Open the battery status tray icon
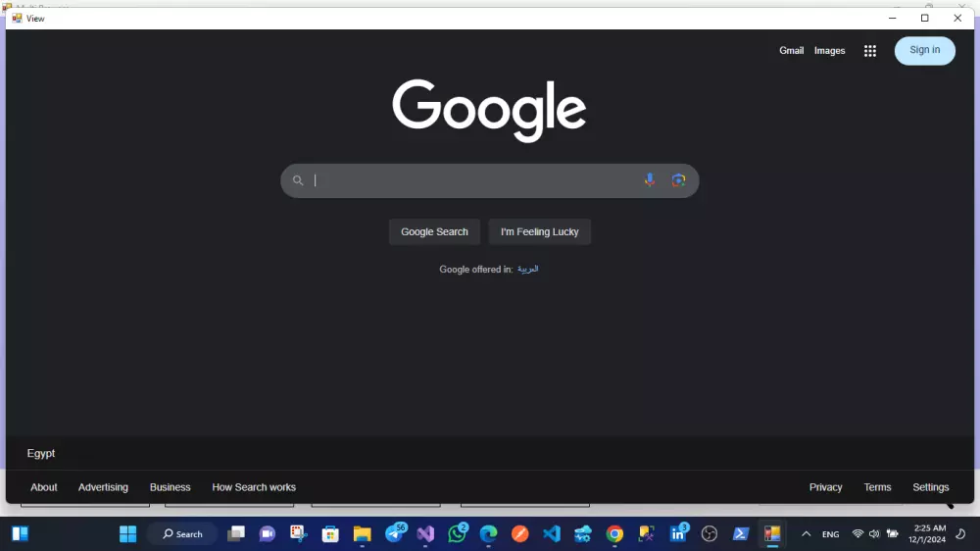This screenshot has width=980, height=551. [x=893, y=534]
